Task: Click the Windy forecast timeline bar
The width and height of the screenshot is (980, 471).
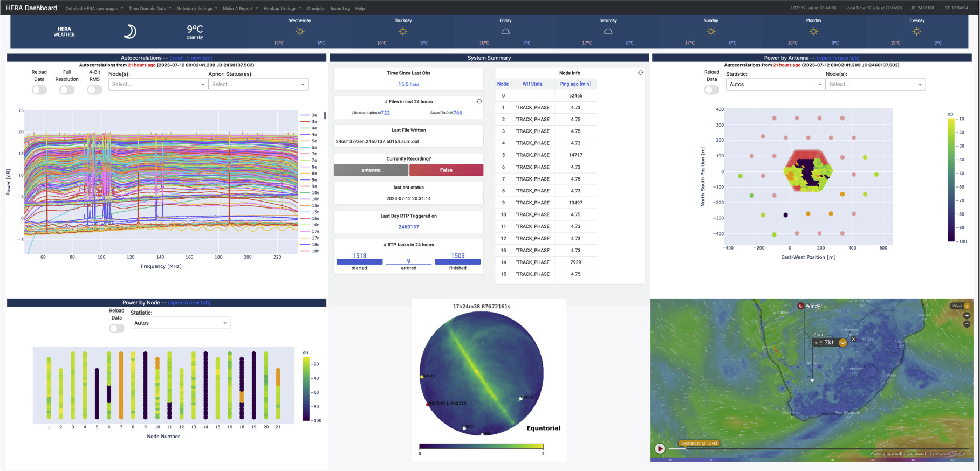Action: pos(809,448)
